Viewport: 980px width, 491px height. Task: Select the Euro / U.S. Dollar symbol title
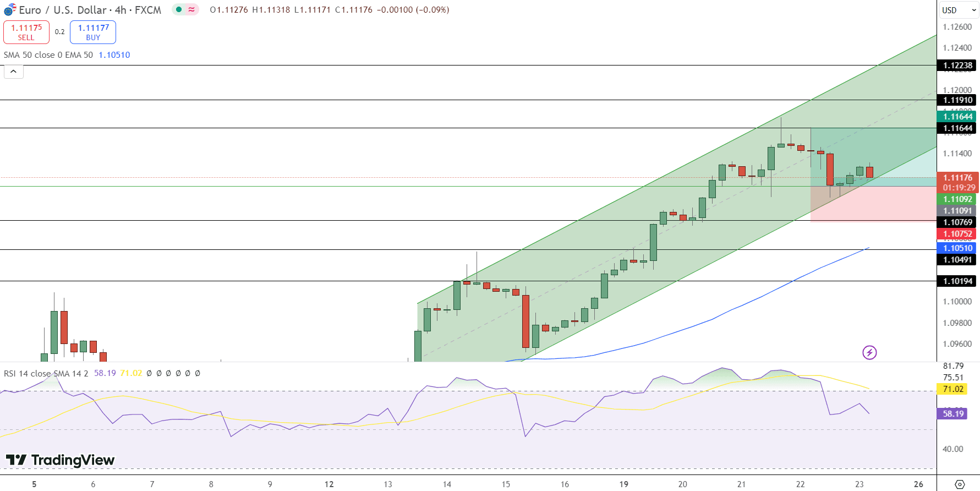pyautogui.click(x=90, y=10)
